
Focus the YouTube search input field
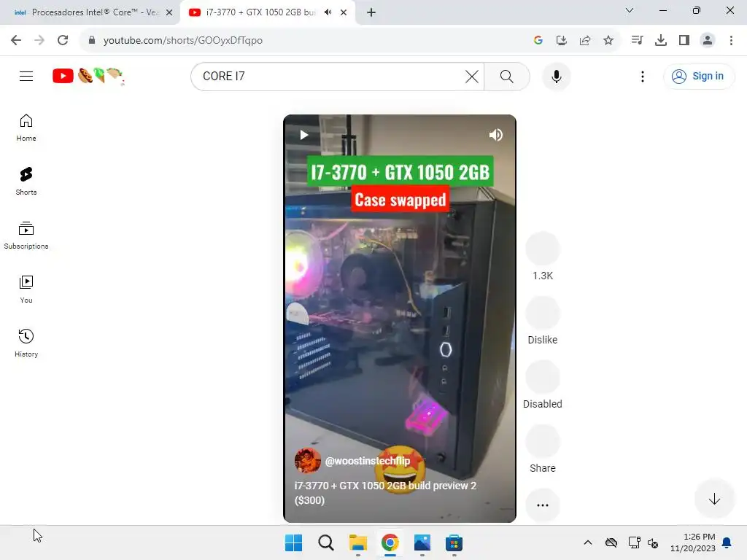click(329, 76)
